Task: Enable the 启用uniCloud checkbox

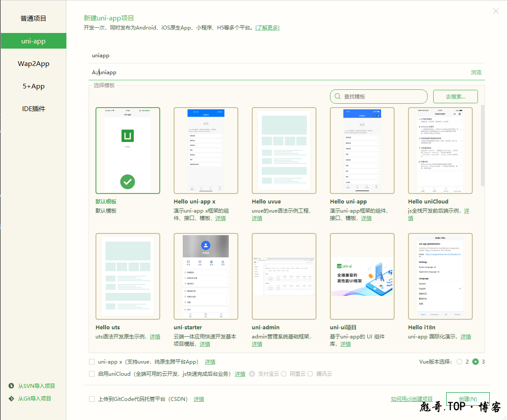Action: pyautogui.click(x=92, y=374)
